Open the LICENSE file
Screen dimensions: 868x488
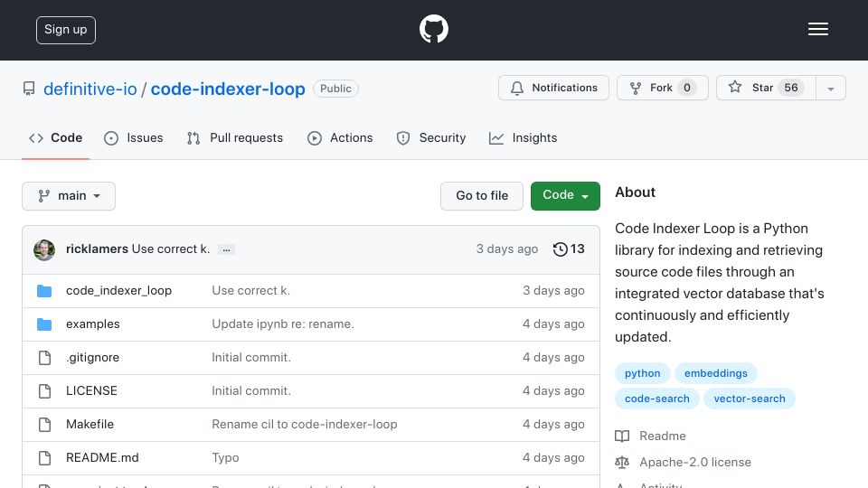[x=91, y=390]
